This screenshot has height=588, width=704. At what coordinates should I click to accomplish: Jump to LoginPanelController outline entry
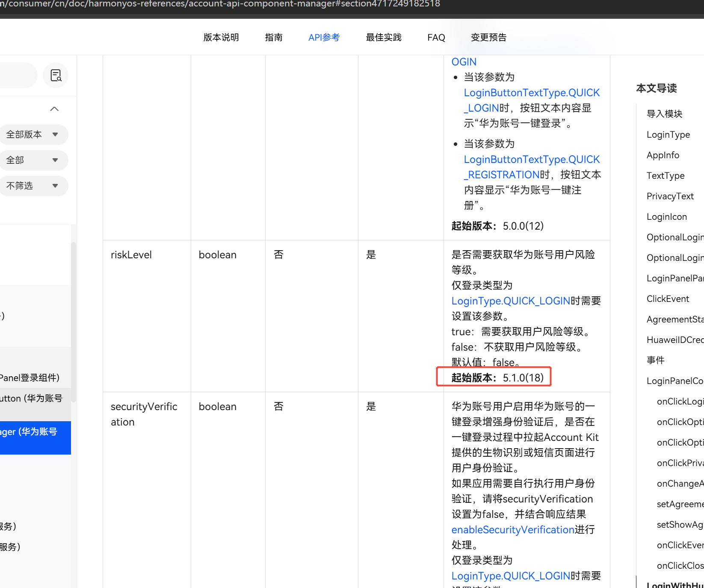coord(675,381)
